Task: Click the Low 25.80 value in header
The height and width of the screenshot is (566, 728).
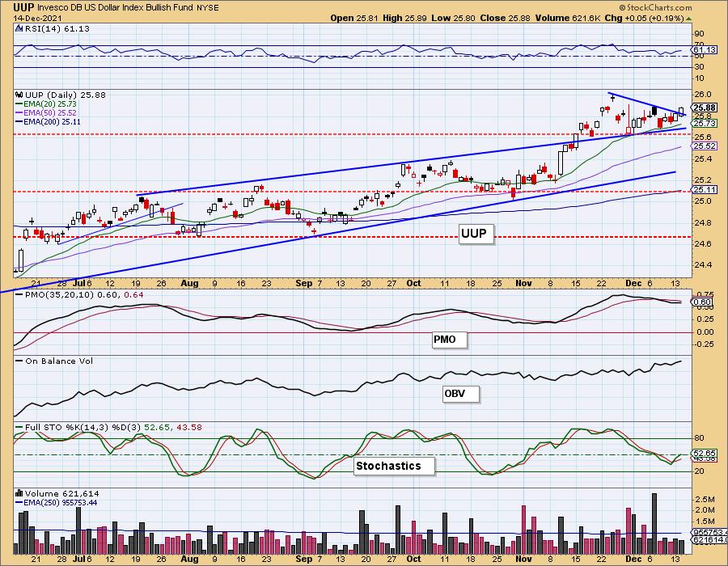Action: pyautogui.click(x=452, y=18)
